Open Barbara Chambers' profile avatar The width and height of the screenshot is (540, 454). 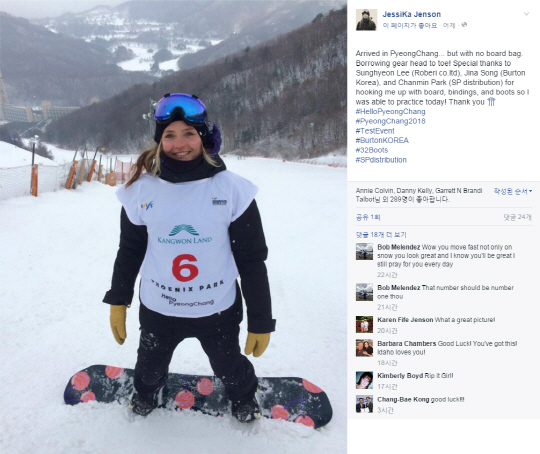364,348
